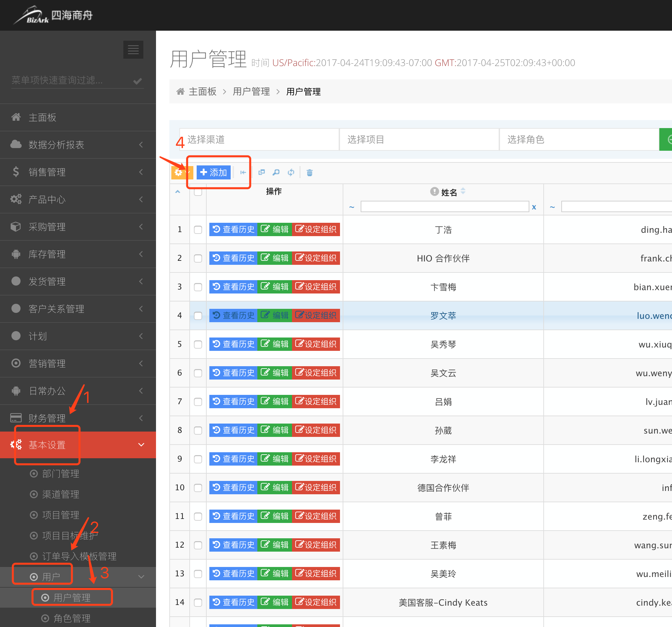Screen dimensions: 672x627
Task: Toggle the select-all header checkbox
Action: click(198, 192)
